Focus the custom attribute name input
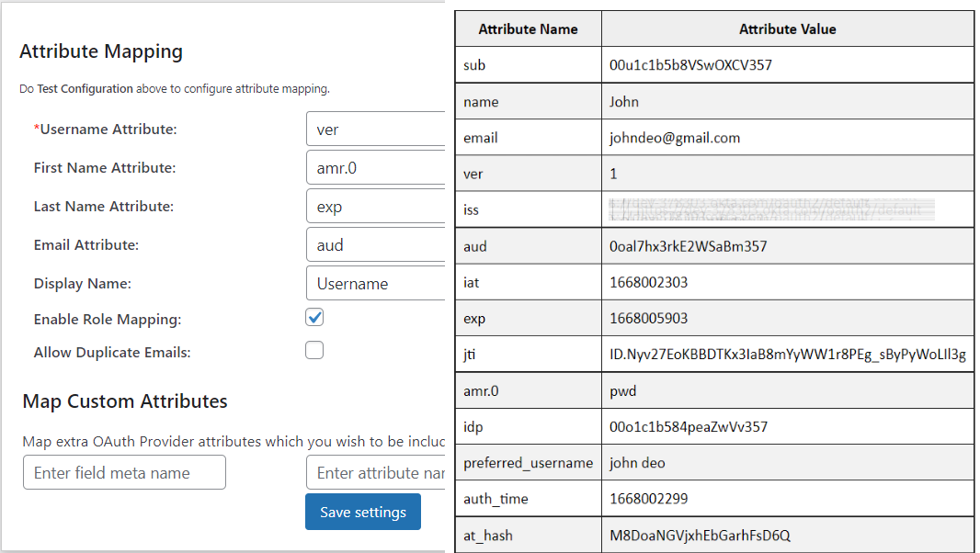Viewport: 980px width, 553px height. point(376,472)
